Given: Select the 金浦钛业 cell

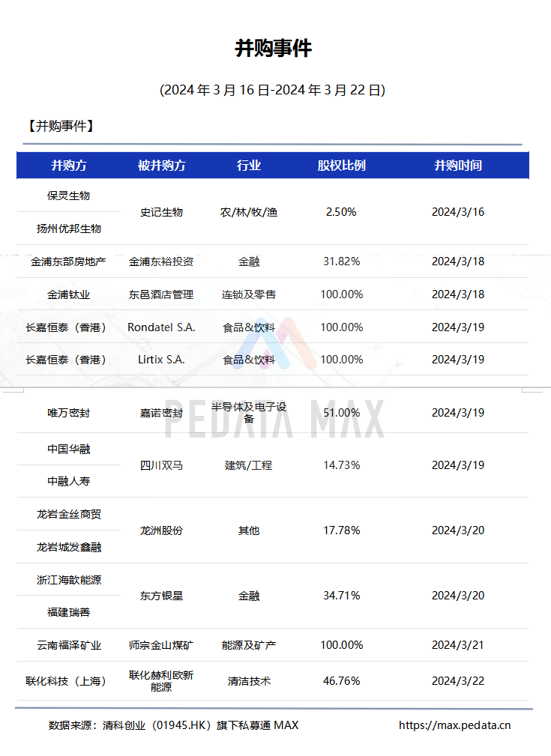Looking at the screenshot, I should [x=68, y=294].
